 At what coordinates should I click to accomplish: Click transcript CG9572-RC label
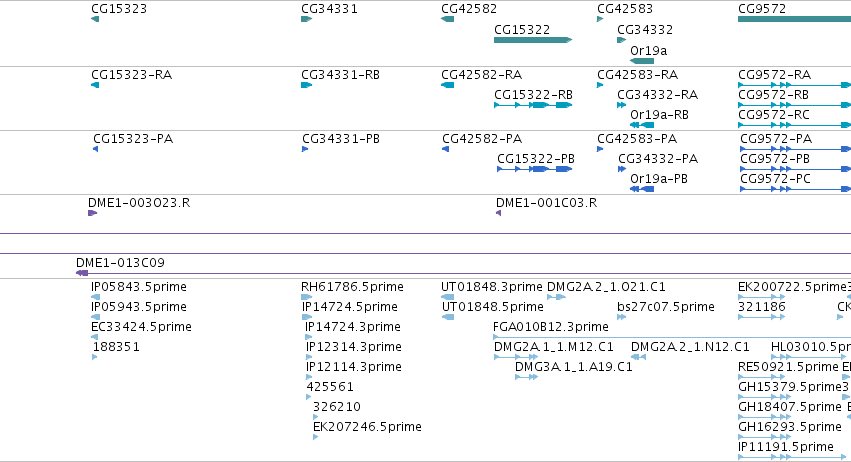tap(774, 115)
